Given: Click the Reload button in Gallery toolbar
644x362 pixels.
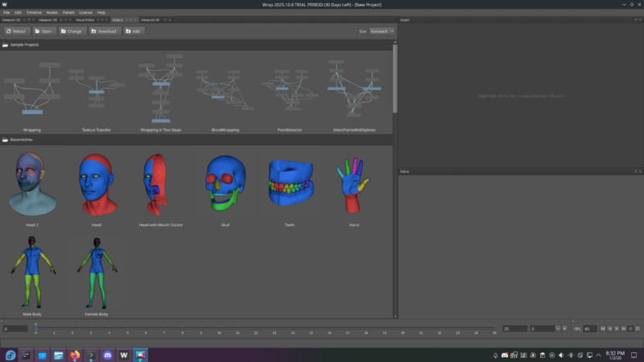Looking at the screenshot, I should tap(16, 31).
